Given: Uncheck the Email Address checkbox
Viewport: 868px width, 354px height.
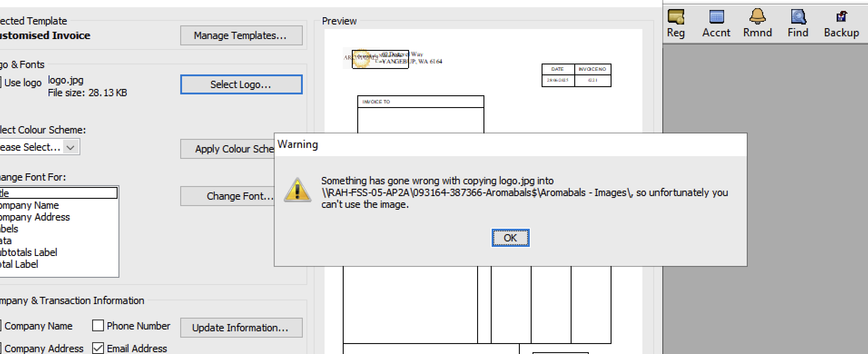Looking at the screenshot, I should [x=98, y=348].
